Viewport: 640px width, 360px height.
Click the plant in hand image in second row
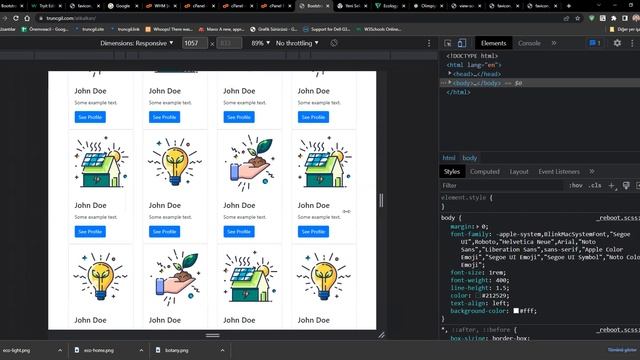(x=249, y=163)
